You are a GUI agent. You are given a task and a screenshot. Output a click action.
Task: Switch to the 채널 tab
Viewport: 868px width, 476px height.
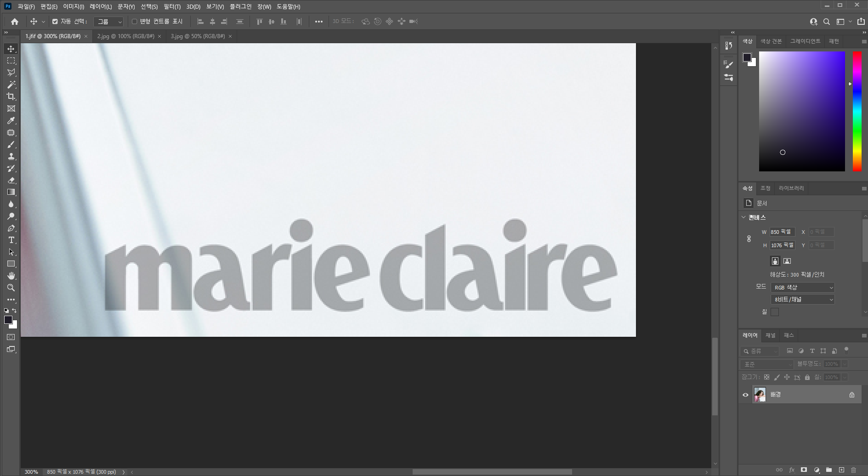pos(771,335)
